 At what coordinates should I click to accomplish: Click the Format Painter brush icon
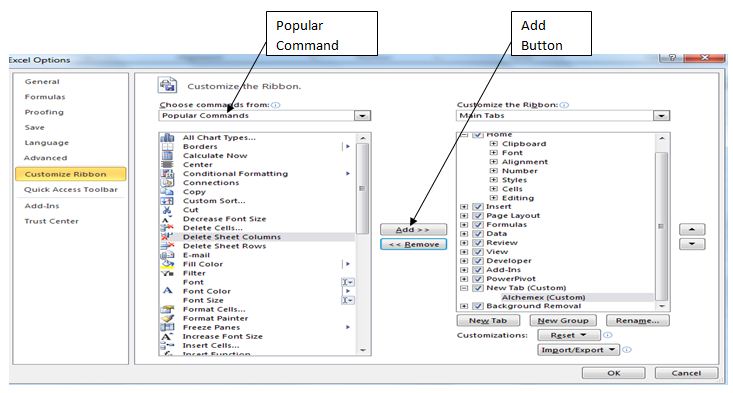(x=167, y=318)
